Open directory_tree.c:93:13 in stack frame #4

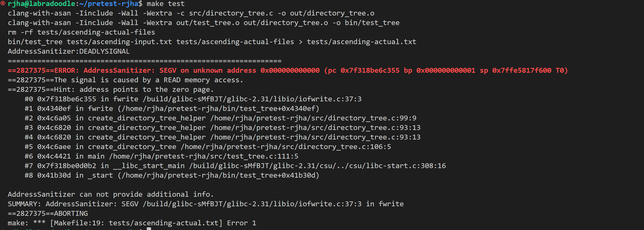315,137
